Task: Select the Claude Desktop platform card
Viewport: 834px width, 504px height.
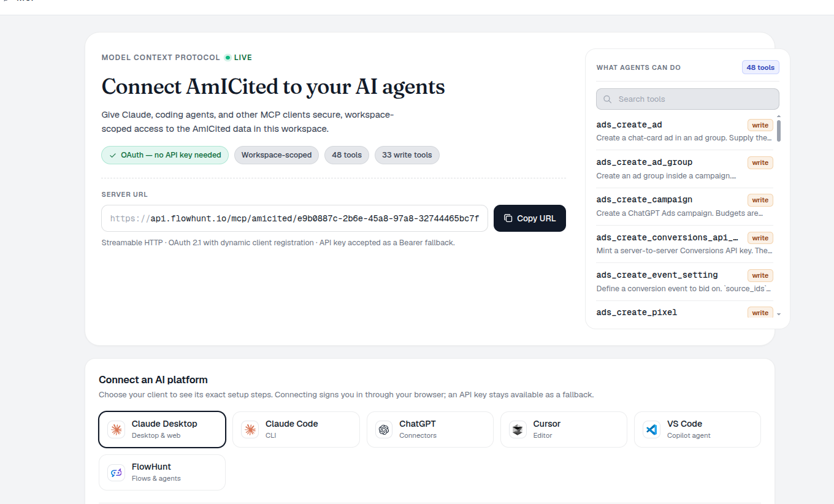Action: pyautogui.click(x=162, y=429)
